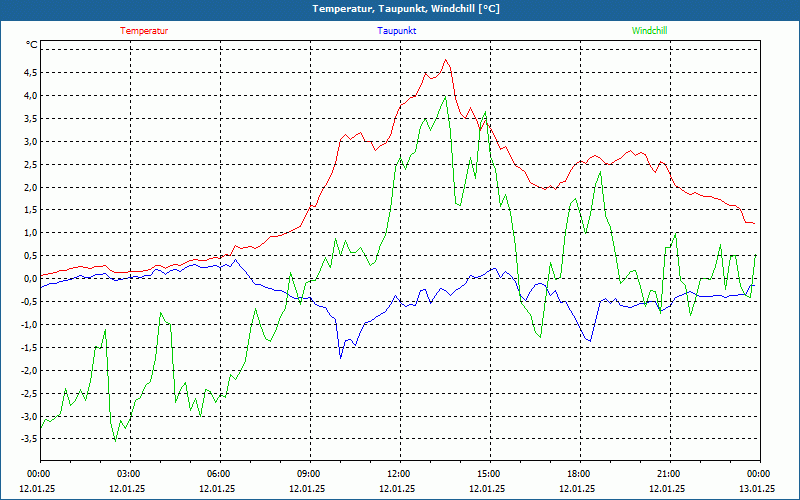Click the 2,5 y-axis value
The height and width of the screenshot is (500, 800).
pos(31,164)
